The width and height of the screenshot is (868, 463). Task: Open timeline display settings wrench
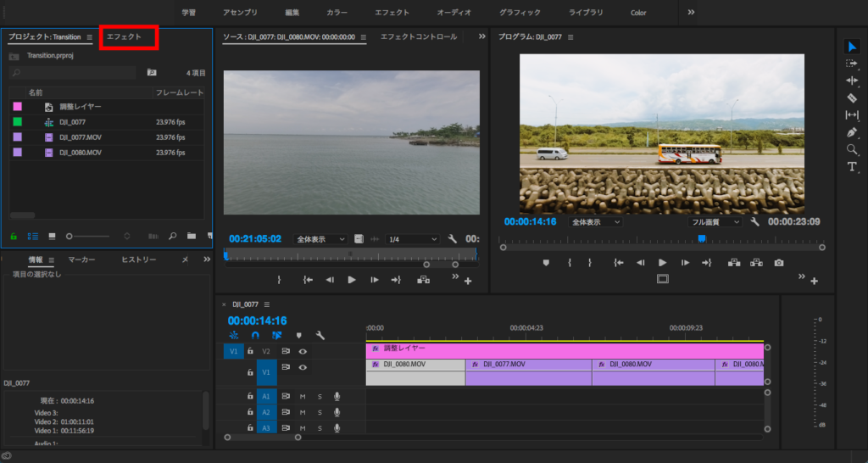click(x=320, y=335)
